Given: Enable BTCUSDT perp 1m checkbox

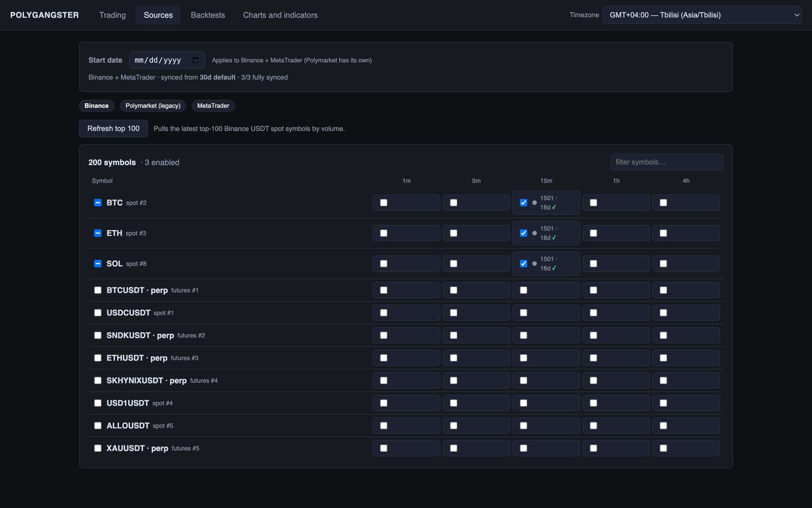Looking at the screenshot, I should pyautogui.click(x=383, y=290).
